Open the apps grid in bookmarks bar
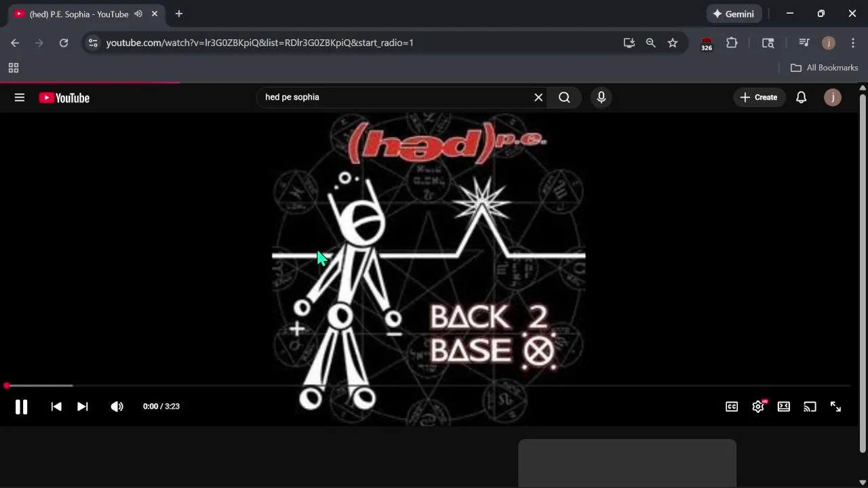Screen dimensions: 868x488 click(x=14, y=68)
